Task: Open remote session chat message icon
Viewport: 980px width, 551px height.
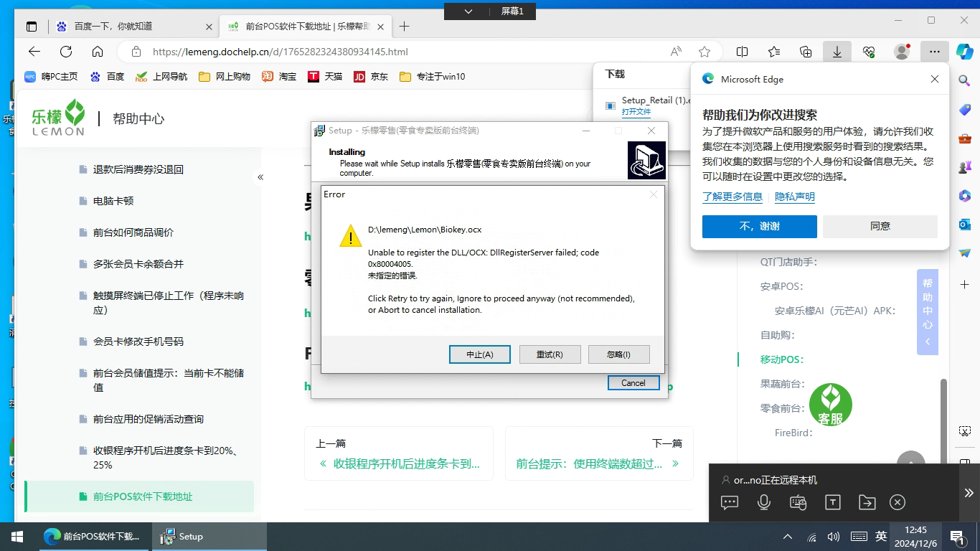Action: point(730,502)
